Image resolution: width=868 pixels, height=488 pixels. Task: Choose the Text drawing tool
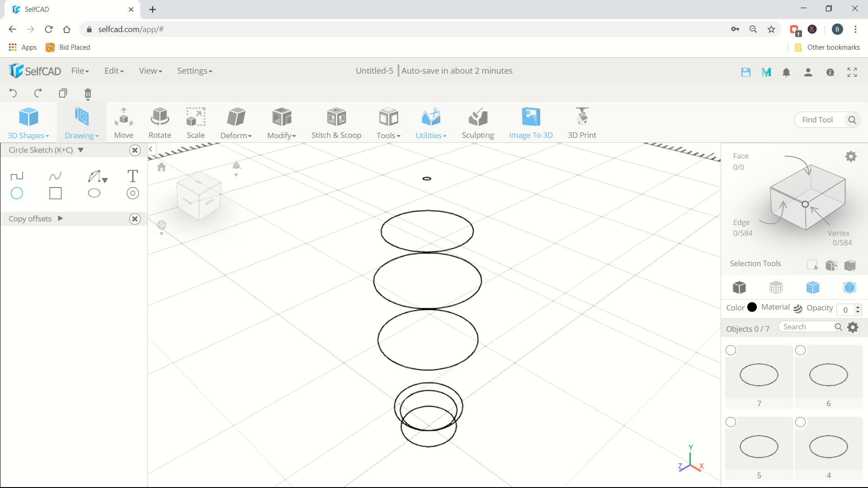pyautogui.click(x=132, y=176)
